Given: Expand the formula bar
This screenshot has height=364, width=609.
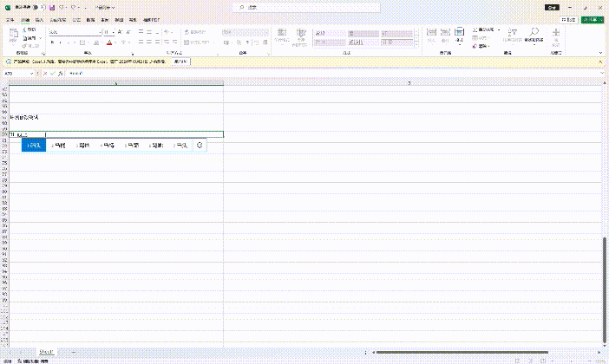Looking at the screenshot, I should [x=602, y=74].
